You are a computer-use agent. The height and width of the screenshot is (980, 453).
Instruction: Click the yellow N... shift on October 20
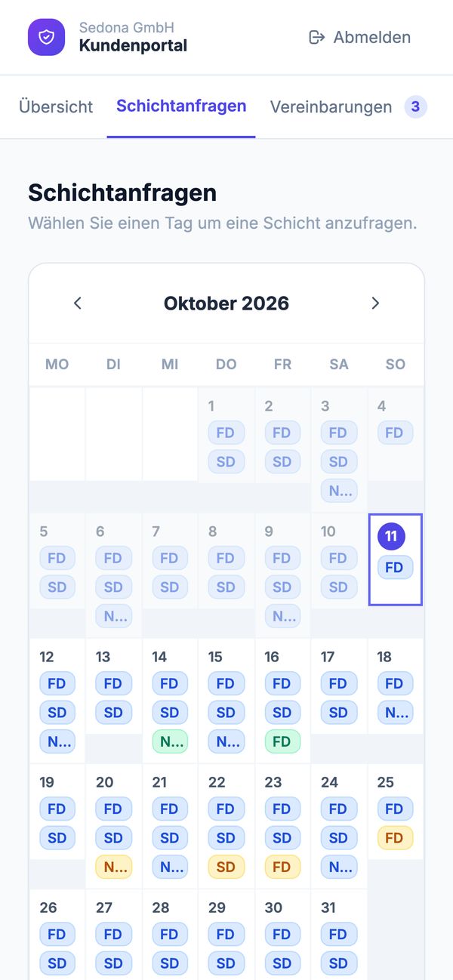[x=113, y=866]
